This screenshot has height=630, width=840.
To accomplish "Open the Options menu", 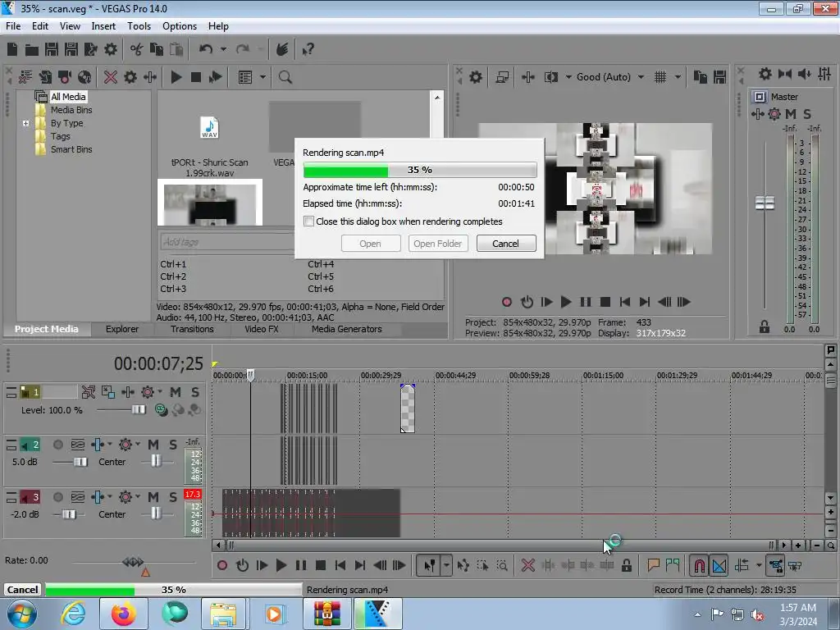I will tap(180, 25).
